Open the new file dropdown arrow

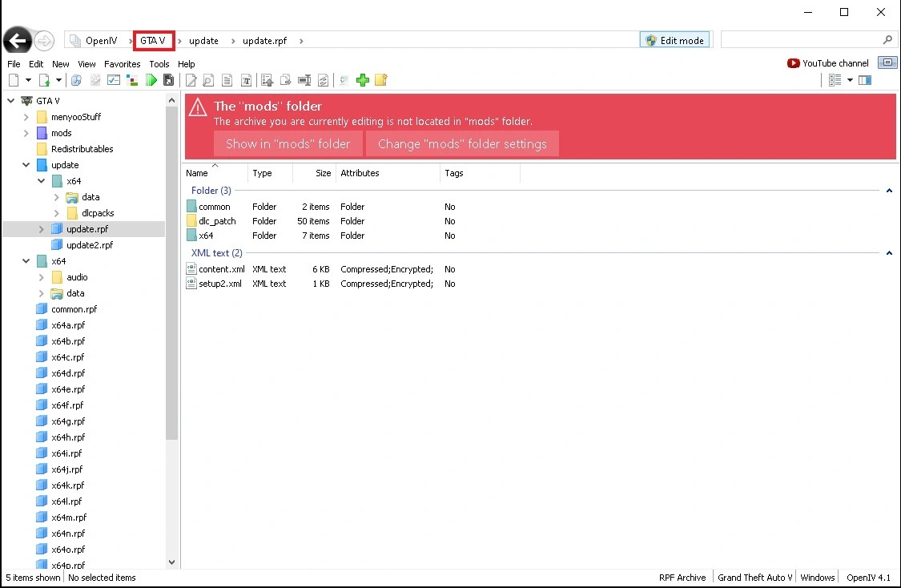28,80
